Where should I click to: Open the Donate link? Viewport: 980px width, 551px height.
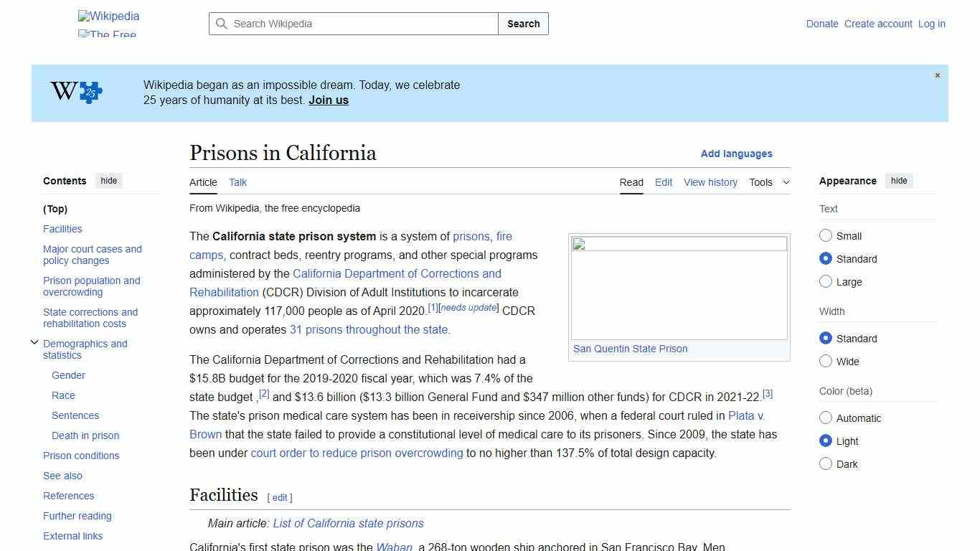point(822,24)
